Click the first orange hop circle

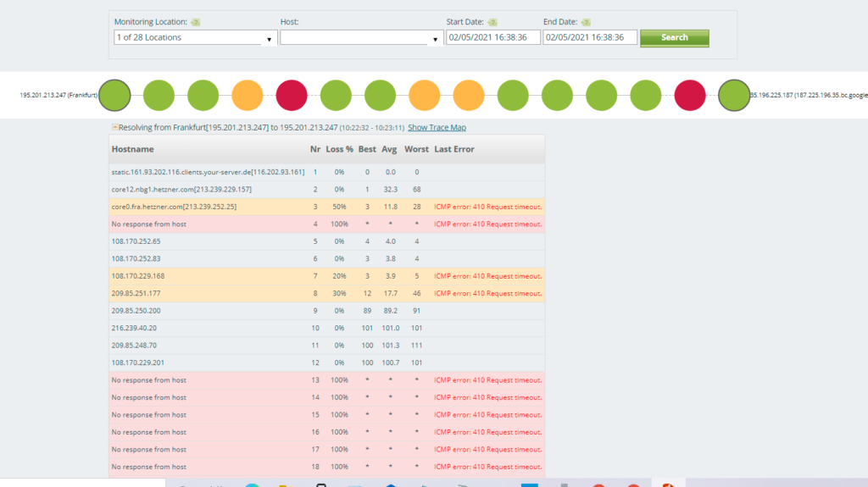(248, 95)
